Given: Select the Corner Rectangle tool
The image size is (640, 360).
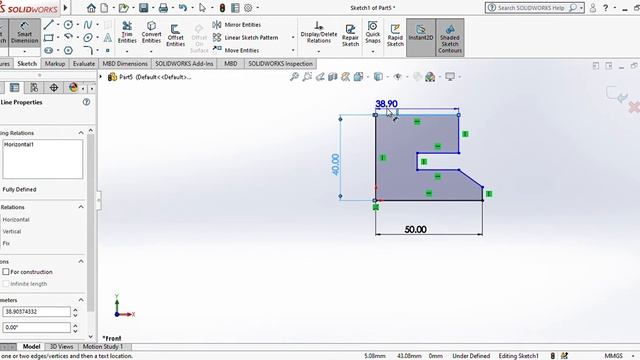Looking at the screenshot, I should 49,38.
